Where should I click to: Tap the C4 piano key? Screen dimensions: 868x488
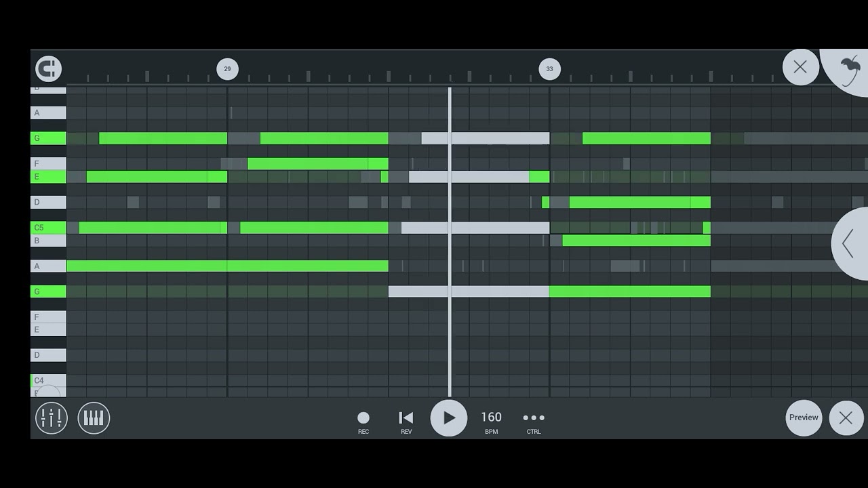(48, 380)
